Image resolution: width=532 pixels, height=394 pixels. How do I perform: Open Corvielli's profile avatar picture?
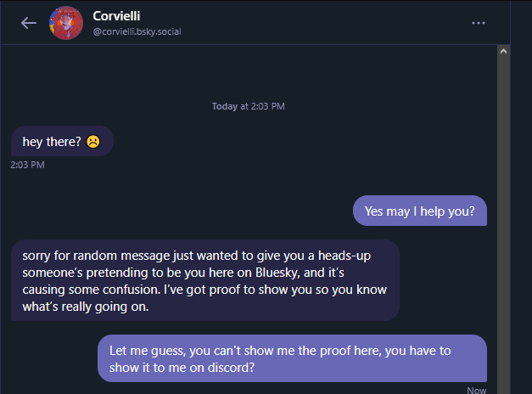pos(67,23)
